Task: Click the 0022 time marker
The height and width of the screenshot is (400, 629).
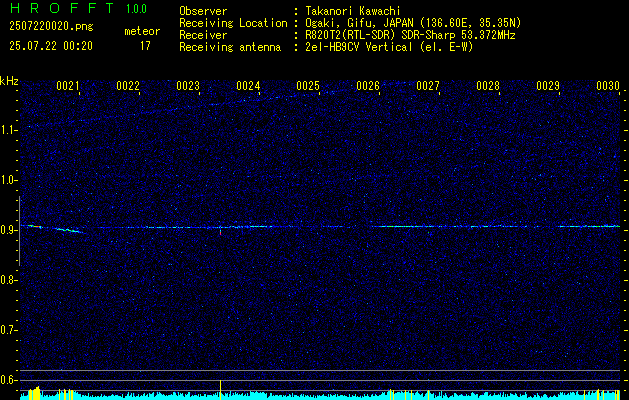Action: [x=128, y=86]
